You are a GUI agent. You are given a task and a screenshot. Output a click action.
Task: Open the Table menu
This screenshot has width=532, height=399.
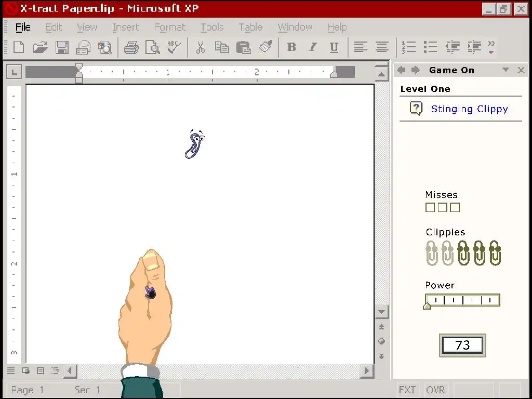pyautogui.click(x=250, y=27)
